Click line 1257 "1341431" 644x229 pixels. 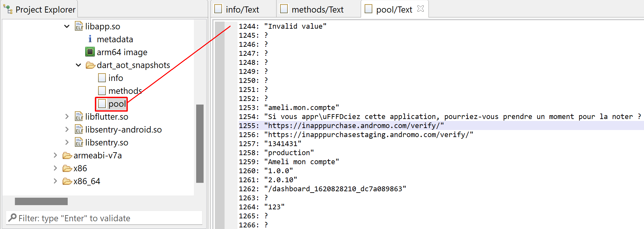[283, 144]
